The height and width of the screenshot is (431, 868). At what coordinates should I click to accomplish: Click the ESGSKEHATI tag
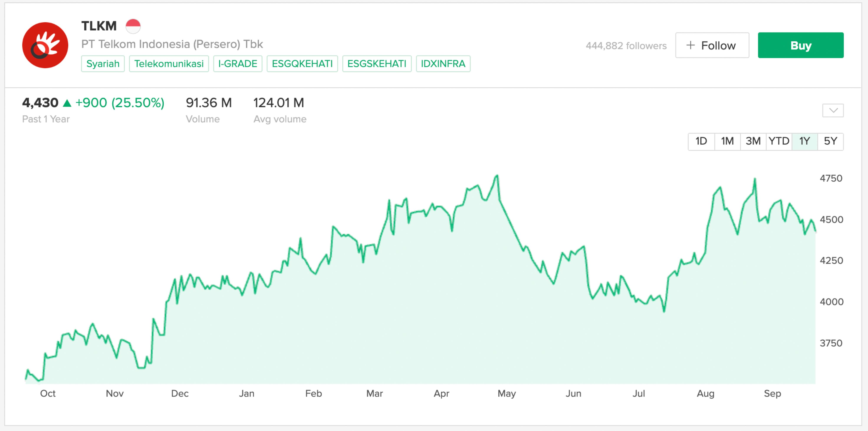(377, 64)
